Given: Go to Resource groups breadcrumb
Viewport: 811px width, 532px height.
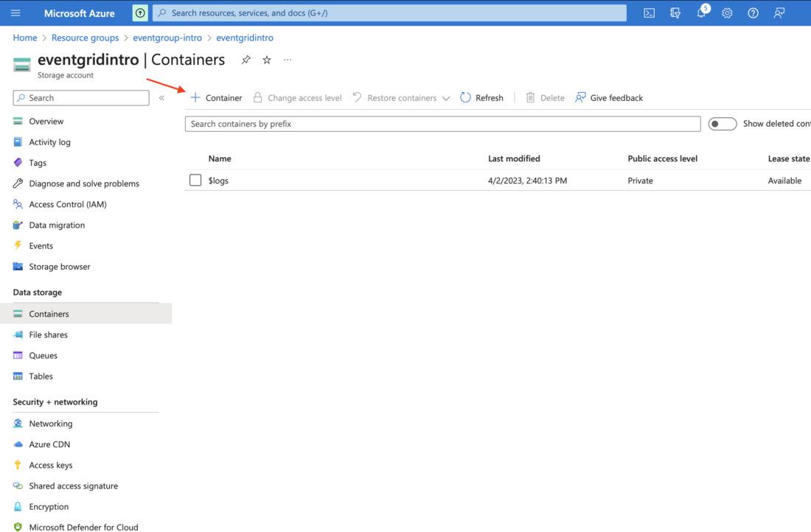Looking at the screenshot, I should [x=85, y=38].
